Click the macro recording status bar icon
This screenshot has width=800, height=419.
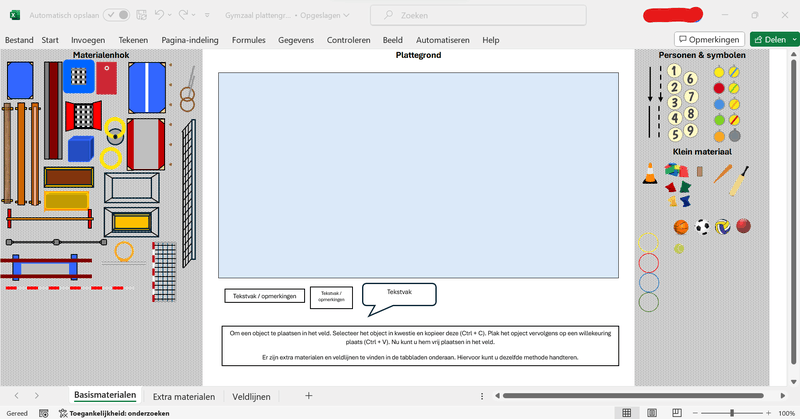point(44,413)
